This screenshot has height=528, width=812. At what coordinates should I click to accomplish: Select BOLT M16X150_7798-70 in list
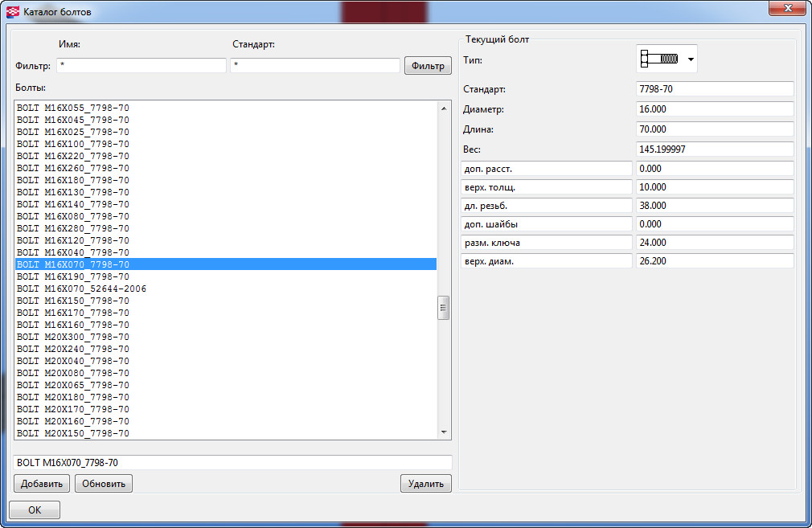click(226, 301)
